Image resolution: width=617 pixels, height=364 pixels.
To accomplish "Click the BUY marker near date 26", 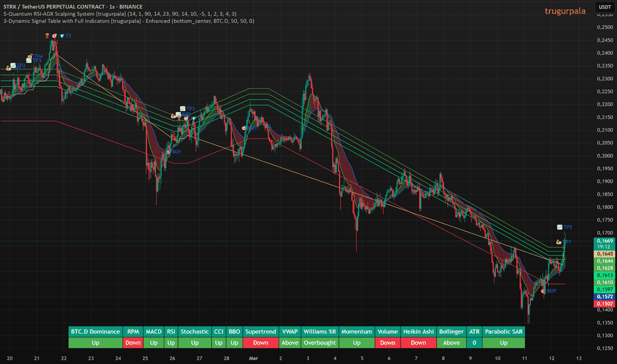I will click(177, 152).
